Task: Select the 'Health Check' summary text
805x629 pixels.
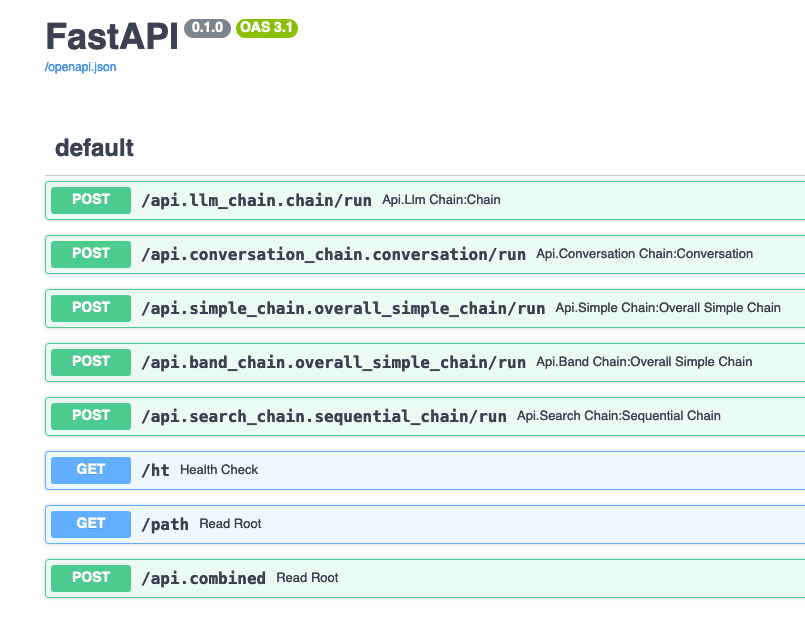Action: (x=219, y=470)
